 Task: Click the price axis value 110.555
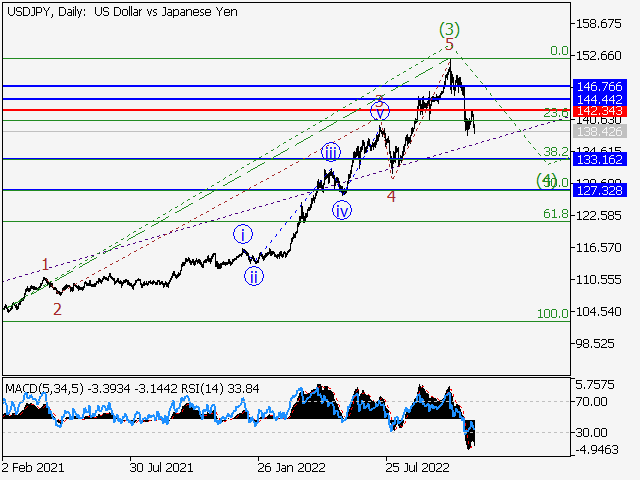(598, 280)
